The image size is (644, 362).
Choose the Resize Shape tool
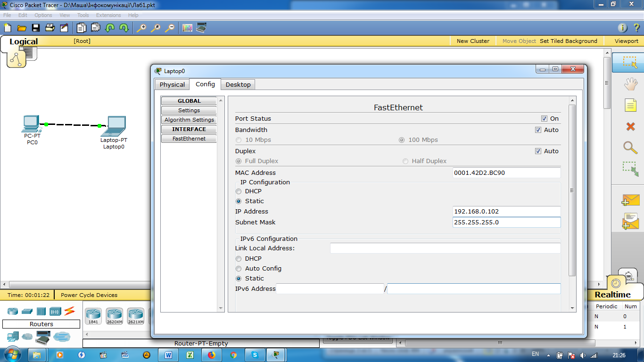pos(630,169)
